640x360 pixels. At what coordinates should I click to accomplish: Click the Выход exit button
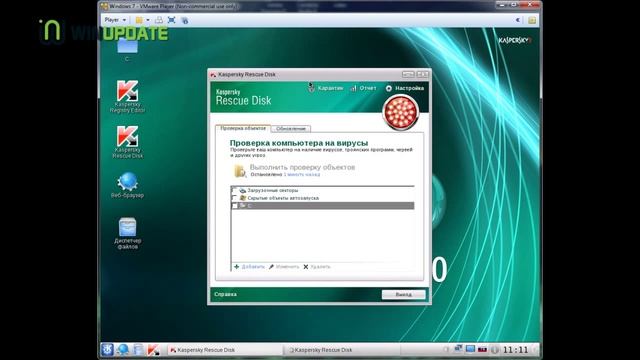pyautogui.click(x=403, y=294)
